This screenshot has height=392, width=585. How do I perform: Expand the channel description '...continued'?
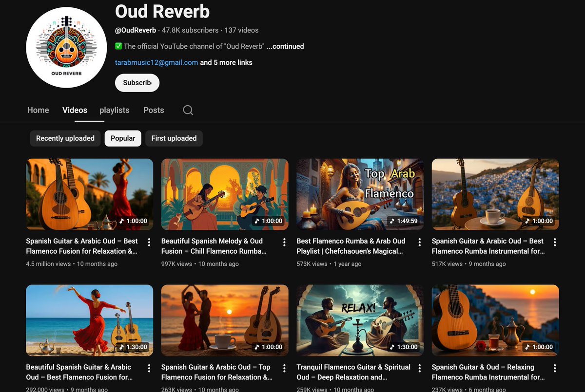[286, 46]
